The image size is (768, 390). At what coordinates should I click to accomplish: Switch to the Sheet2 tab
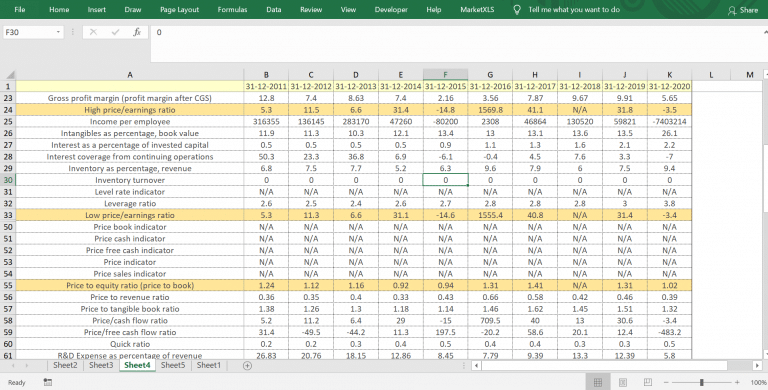click(65, 365)
